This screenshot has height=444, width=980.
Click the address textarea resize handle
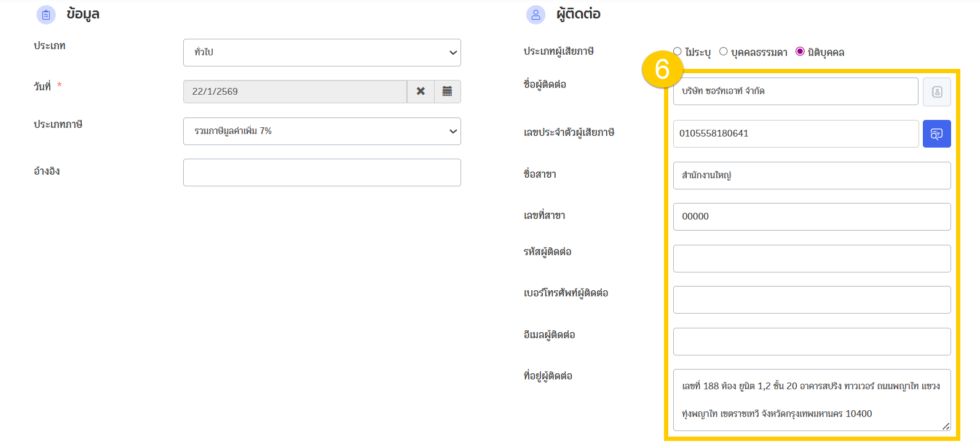tap(946, 426)
